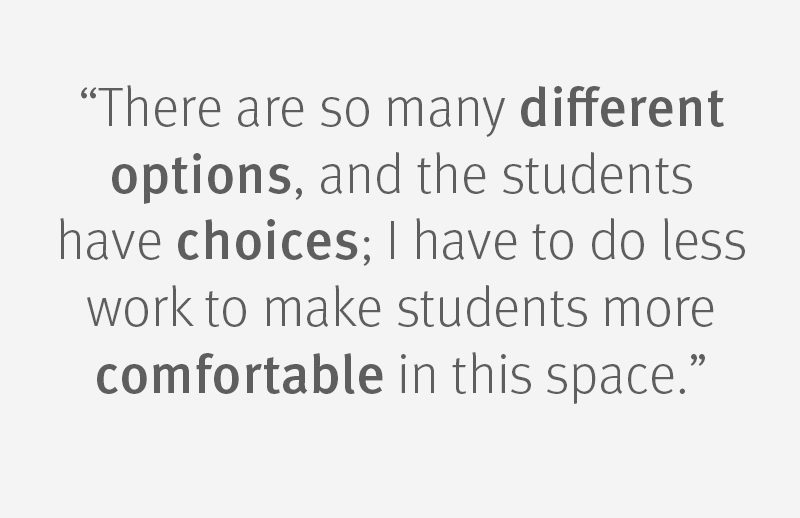Select the bold word "choices"
The width and height of the screenshot is (800, 518).
[267, 241]
